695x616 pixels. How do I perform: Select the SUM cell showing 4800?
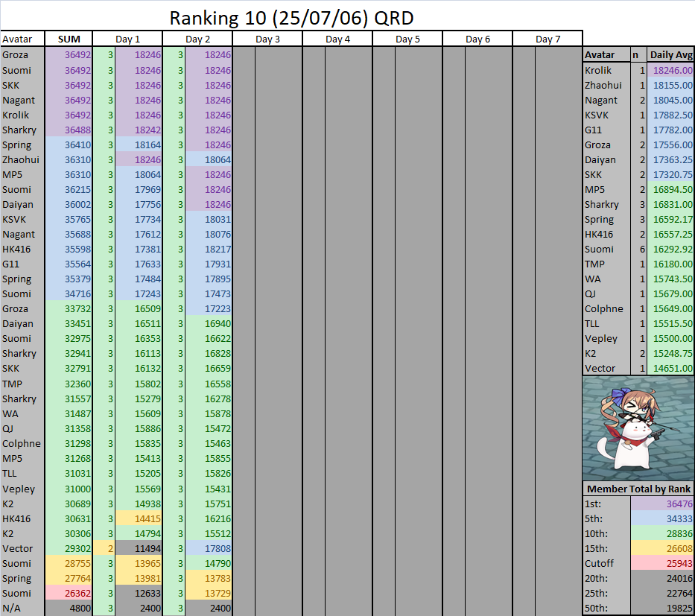[x=69, y=608]
